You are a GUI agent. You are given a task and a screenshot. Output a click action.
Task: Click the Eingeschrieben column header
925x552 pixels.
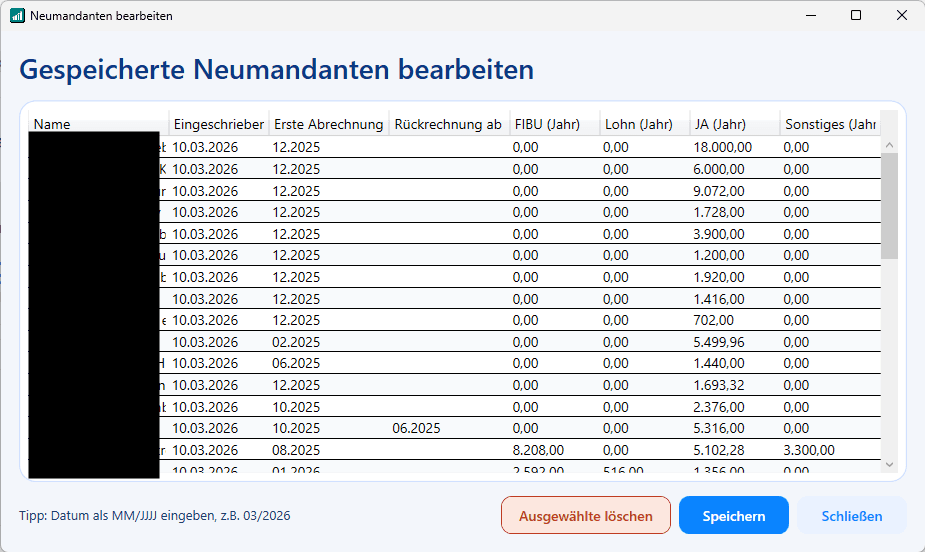click(x=219, y=124)
